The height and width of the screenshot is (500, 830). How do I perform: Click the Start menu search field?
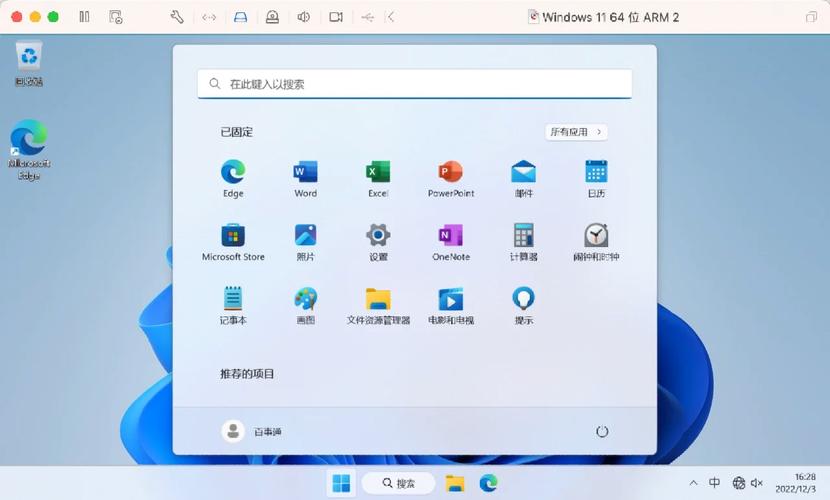click(x=414, y=84)
